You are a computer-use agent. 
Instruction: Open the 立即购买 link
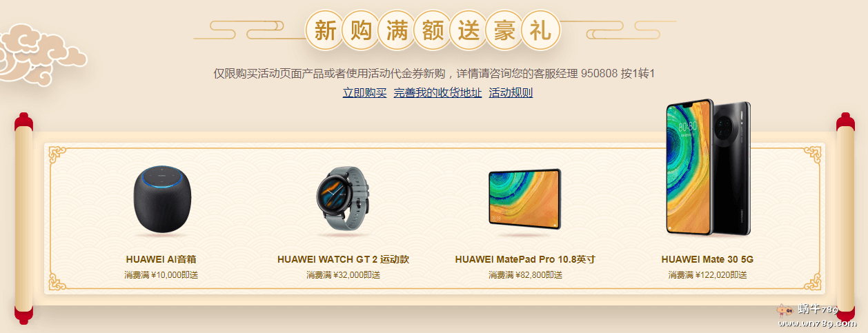364,92
